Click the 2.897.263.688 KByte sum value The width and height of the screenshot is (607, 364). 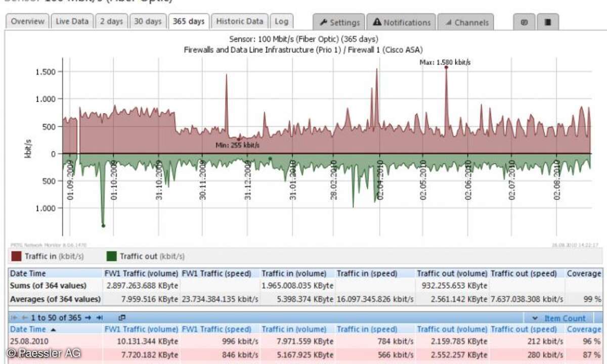pos(143,286)
